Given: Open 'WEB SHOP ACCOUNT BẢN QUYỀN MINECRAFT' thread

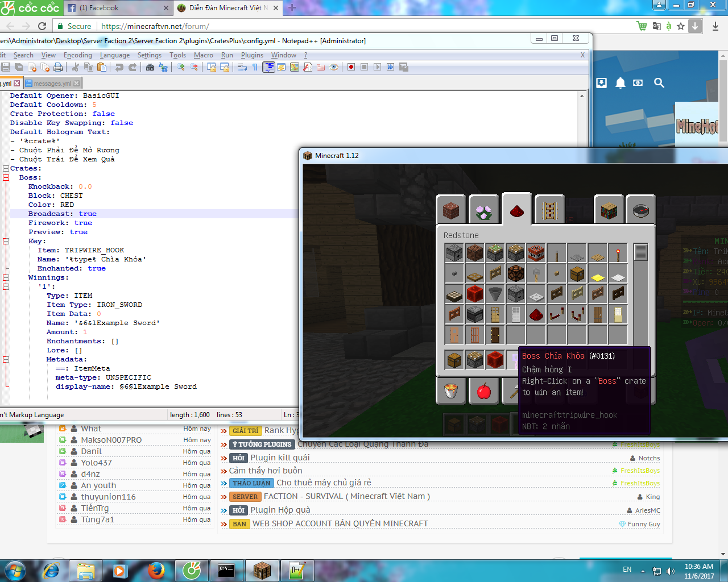Looking at the screenshot, I should click(x=340, y=523).
